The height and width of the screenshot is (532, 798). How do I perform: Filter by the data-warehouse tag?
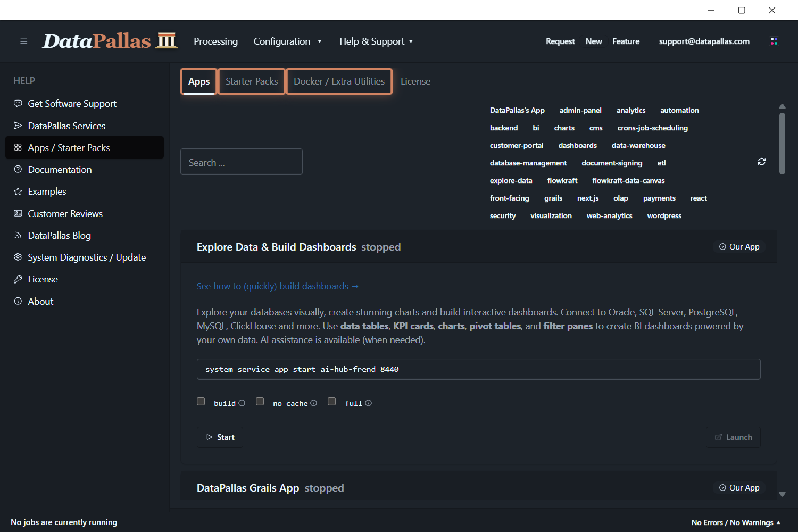point(638,145)
